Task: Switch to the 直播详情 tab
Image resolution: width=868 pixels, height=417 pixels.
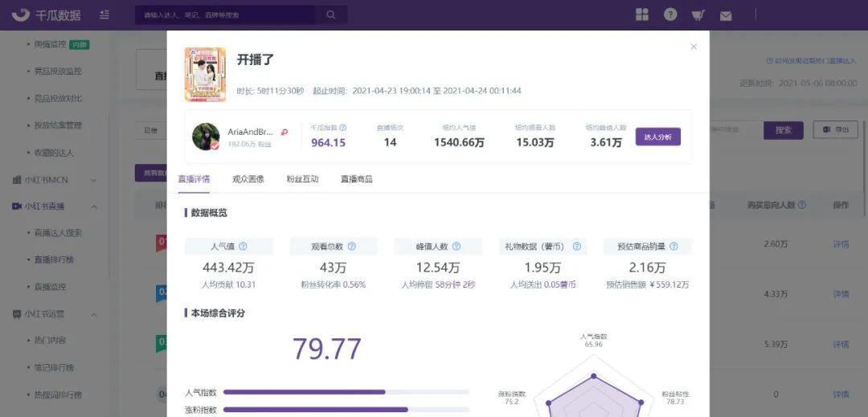Action: tap(194, 179)
